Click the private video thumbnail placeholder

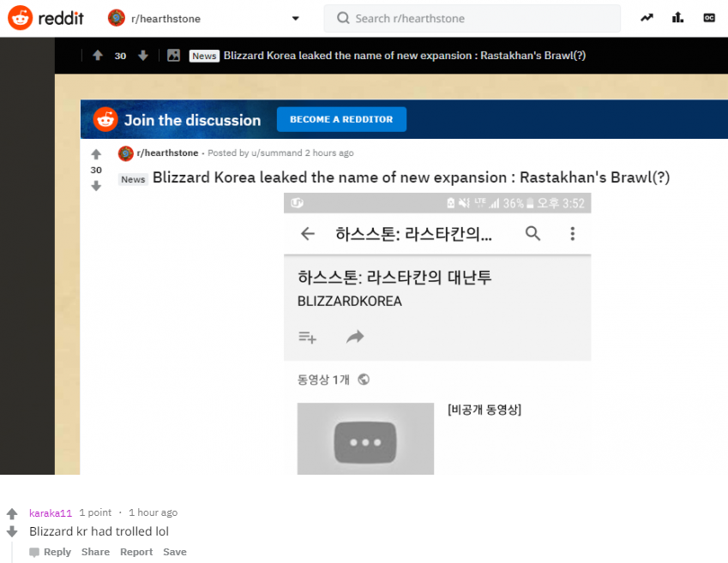pos(365,438)
